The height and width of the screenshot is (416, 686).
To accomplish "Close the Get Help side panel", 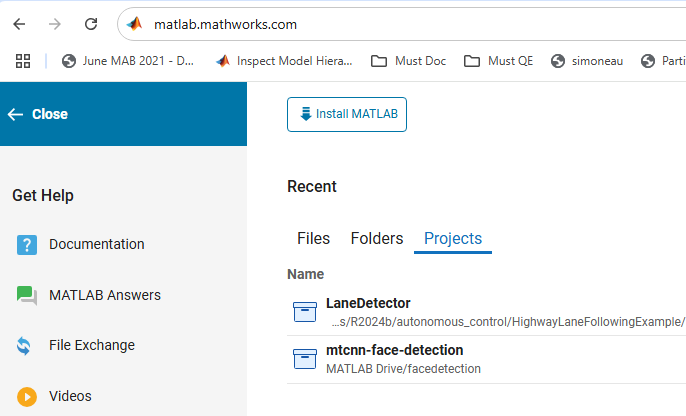I will (38, 114).
